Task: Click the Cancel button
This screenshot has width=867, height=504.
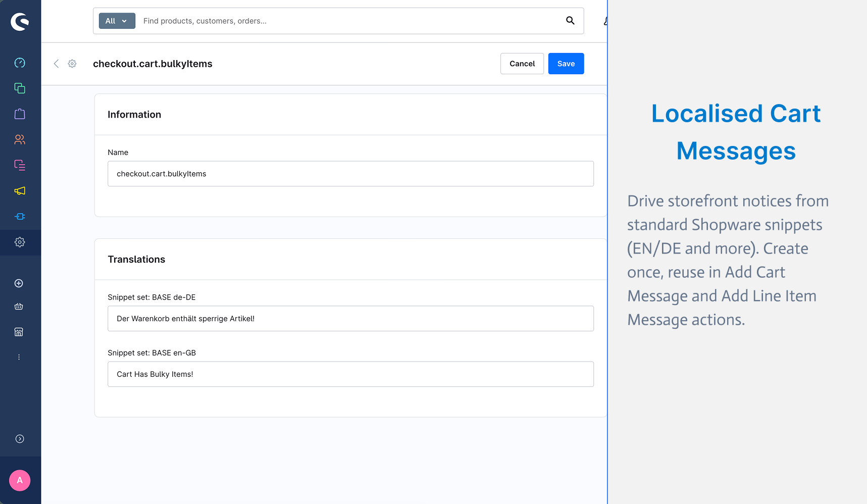Action: click(x=522, y=64)
